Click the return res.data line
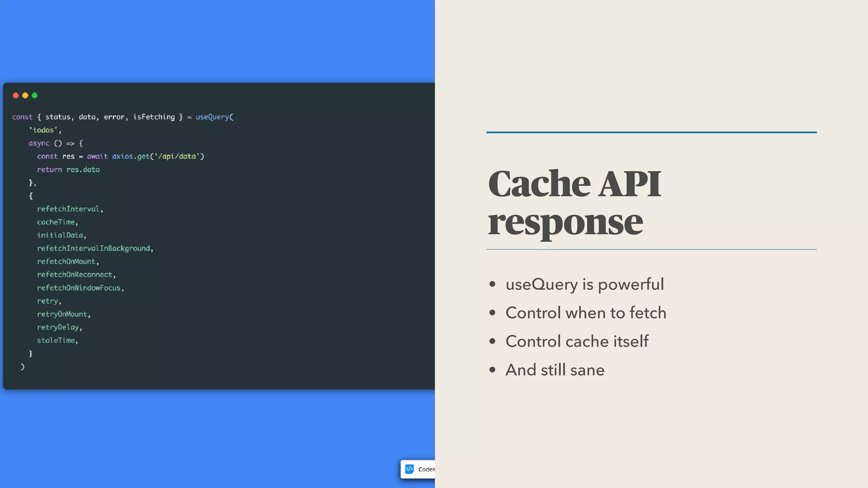868x488 pixels. pyautogui.click(x=68, y=169)
